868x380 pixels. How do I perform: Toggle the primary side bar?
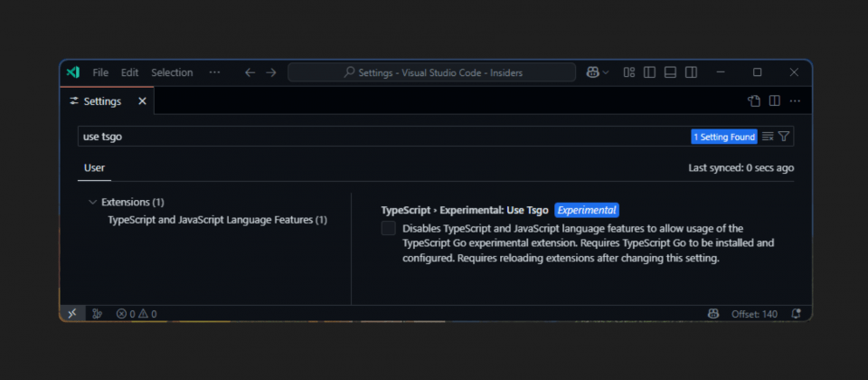point(649,72)
